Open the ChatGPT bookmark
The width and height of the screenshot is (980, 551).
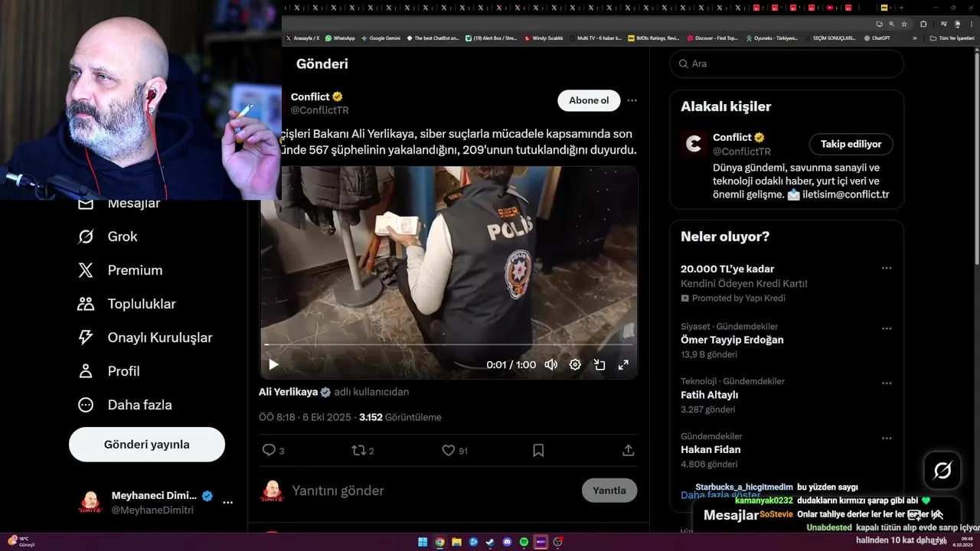(x=876, y=37)
